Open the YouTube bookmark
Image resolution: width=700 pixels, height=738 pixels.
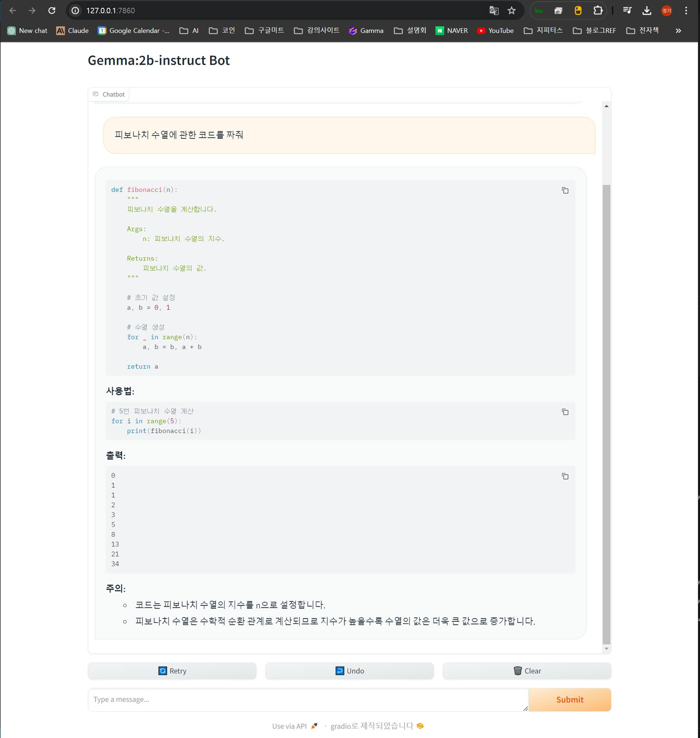(495, 30)
